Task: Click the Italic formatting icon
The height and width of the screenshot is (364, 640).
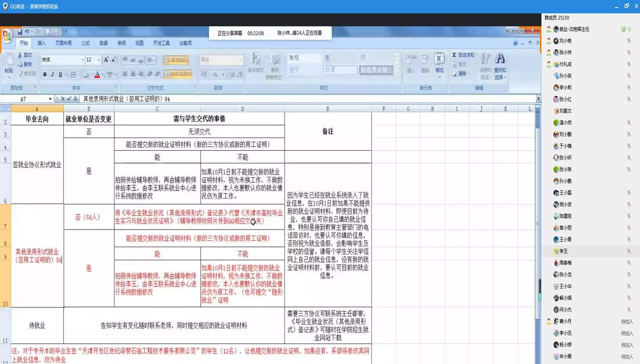Action: coord(52,75)
